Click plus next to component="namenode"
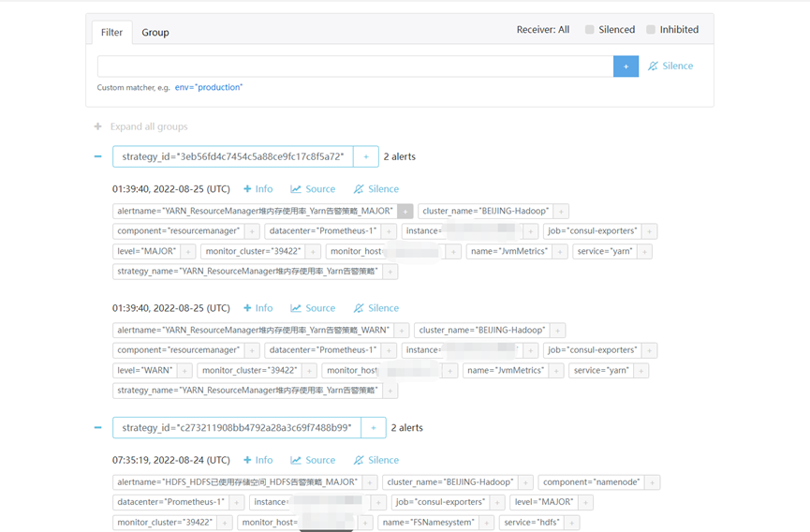This screenshot has height=532, width=810. pyautogui.click(x=653, y=482)
